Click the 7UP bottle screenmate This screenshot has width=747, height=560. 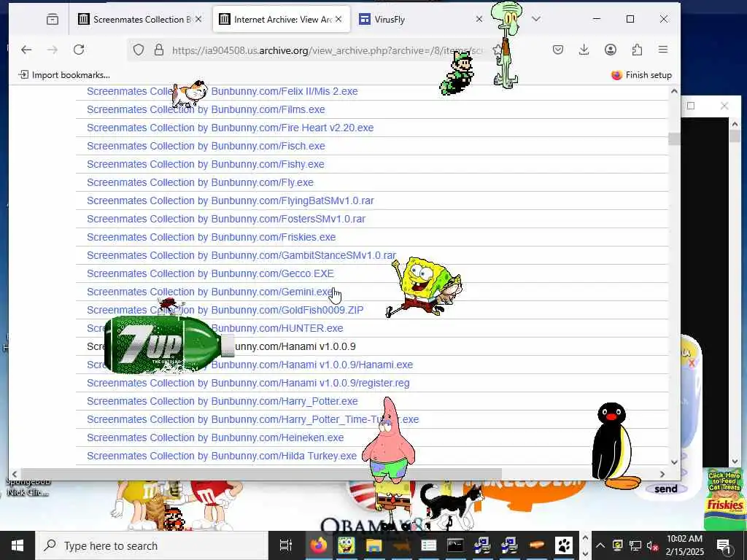tap(169, 344)
